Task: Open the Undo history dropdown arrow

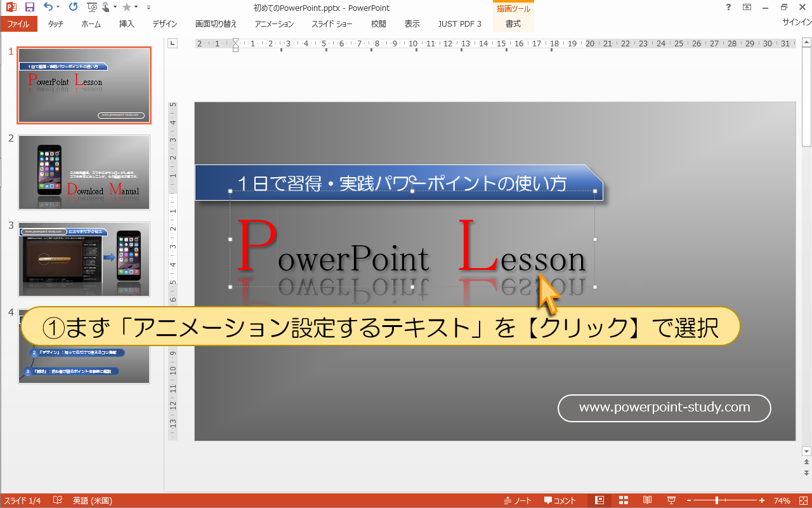Action: click(58, 8)
